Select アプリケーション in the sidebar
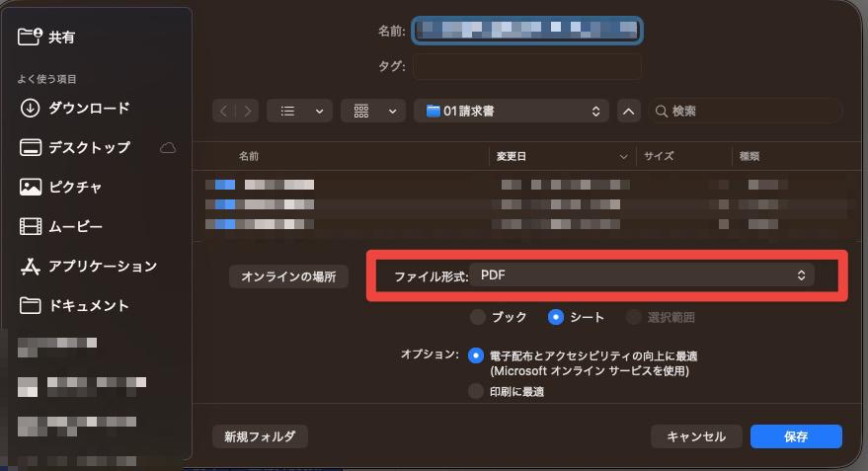Viewport: 868px width, 471px height. [x=89, y=267]
